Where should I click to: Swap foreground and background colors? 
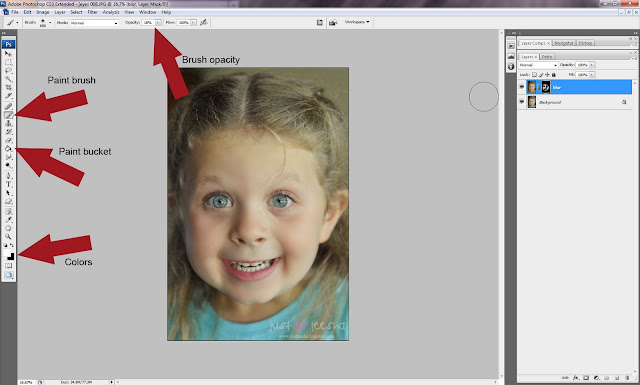[x=11, y=245]
